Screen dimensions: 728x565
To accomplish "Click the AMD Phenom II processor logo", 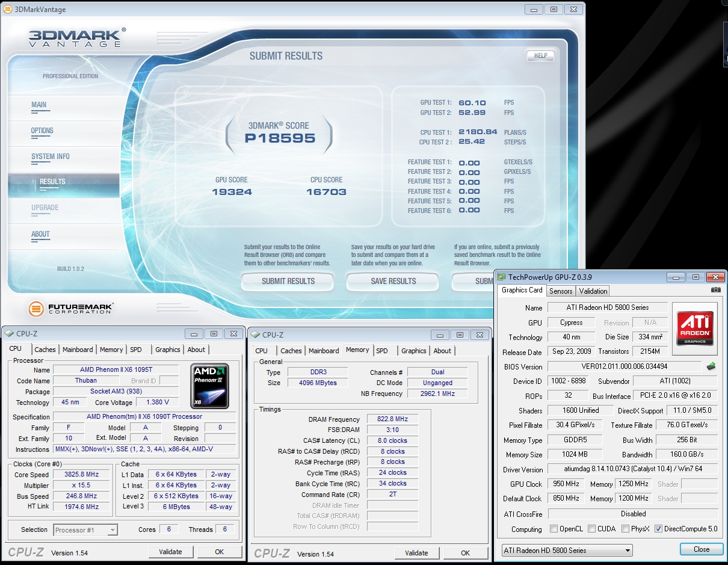I will coord(209,386).
